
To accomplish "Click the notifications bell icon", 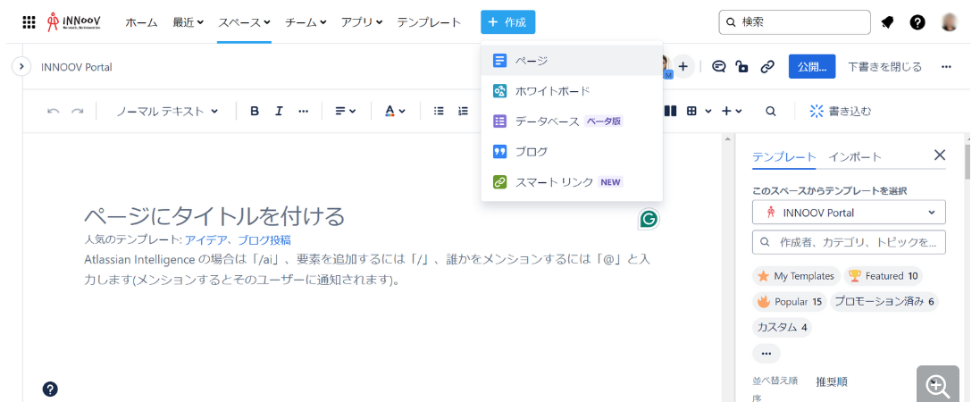I will tap(887, 22).
